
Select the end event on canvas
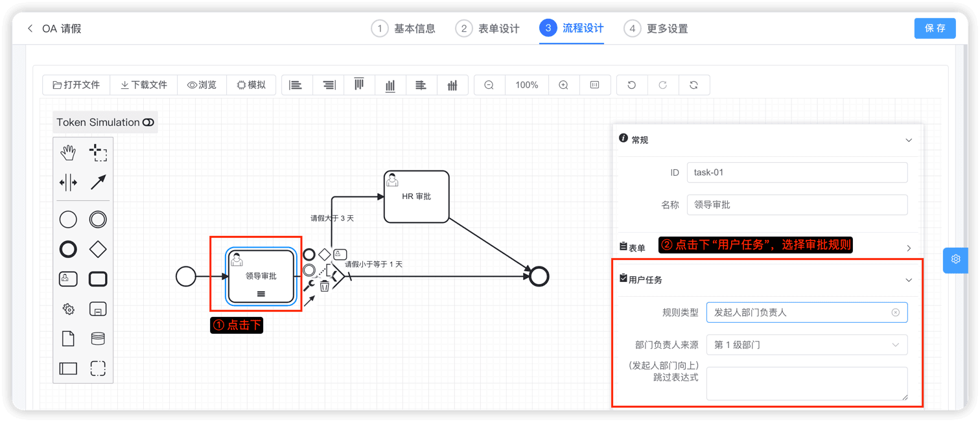pyautogui.click(x=539, y=276)
